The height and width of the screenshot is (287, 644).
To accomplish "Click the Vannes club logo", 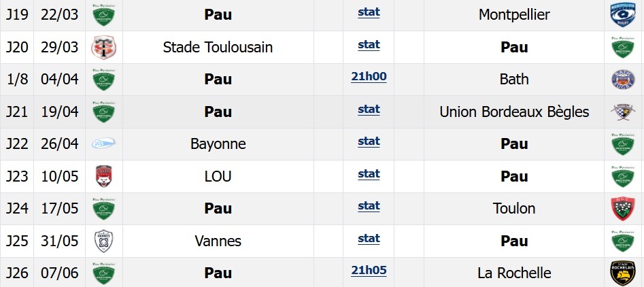I will pos(104,241).
